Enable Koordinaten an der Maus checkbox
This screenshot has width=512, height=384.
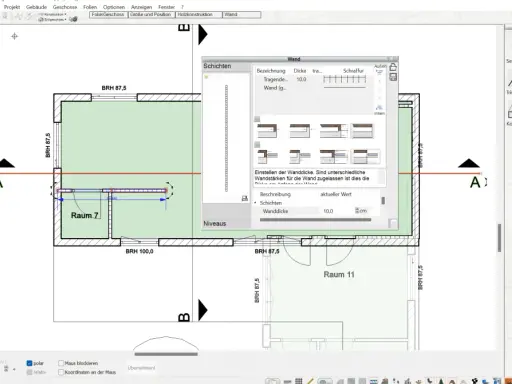61,372
